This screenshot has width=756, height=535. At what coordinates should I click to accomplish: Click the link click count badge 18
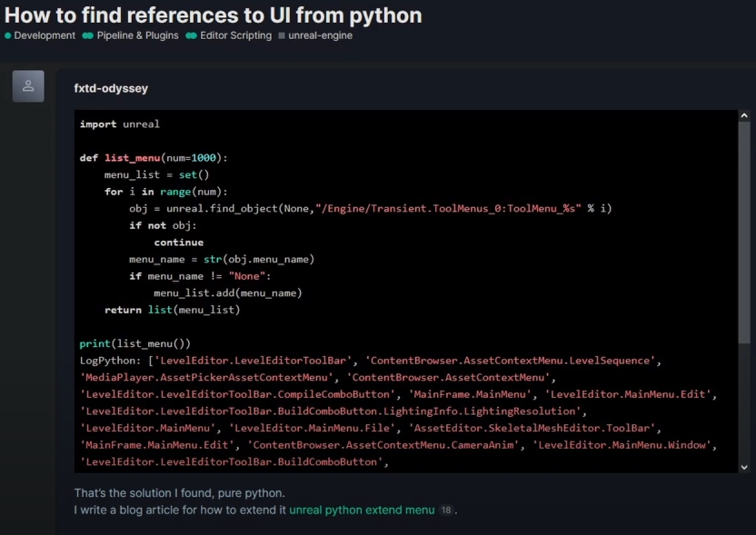tap(446, 510)
